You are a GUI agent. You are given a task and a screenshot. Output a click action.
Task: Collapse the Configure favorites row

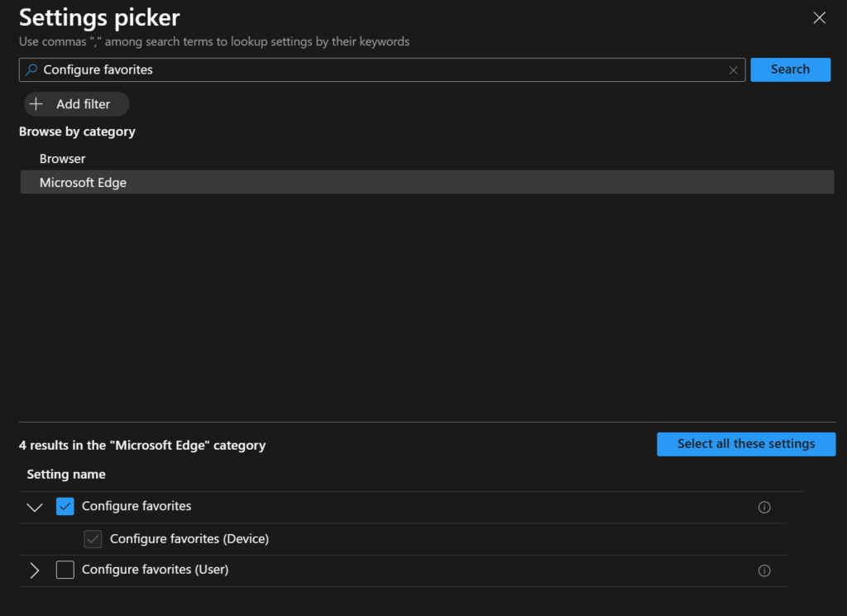(x=35, y=507)
